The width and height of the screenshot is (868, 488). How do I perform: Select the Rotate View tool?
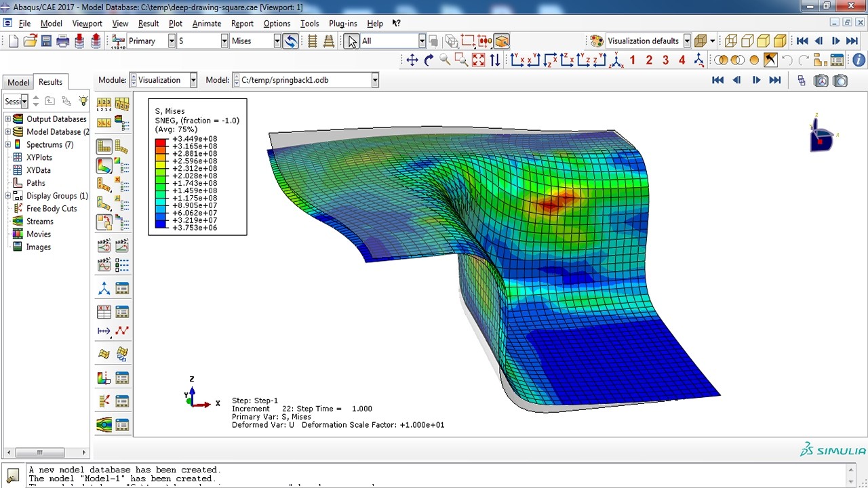click(429, 60)
